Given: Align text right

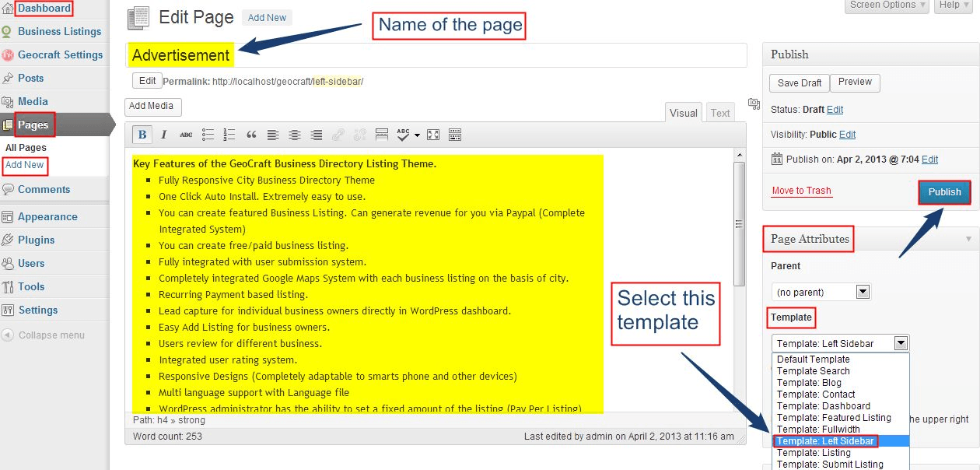Looking at the screenshot, I should (x=317, y=135).
